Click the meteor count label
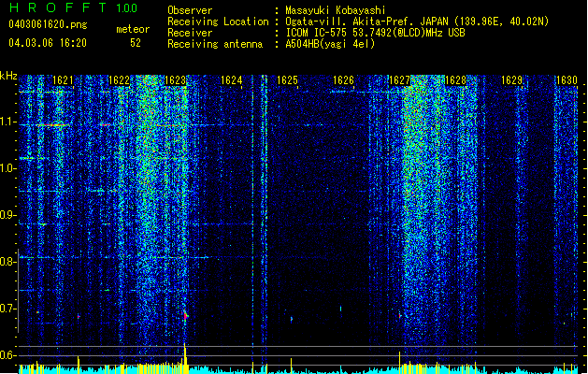Viewport: 588px width, 374px height. 133,29
